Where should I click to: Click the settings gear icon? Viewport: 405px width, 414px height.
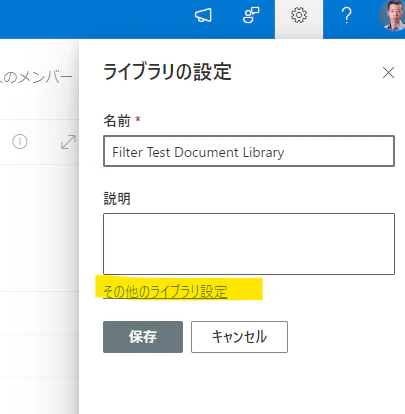click(x=299, y=16)
